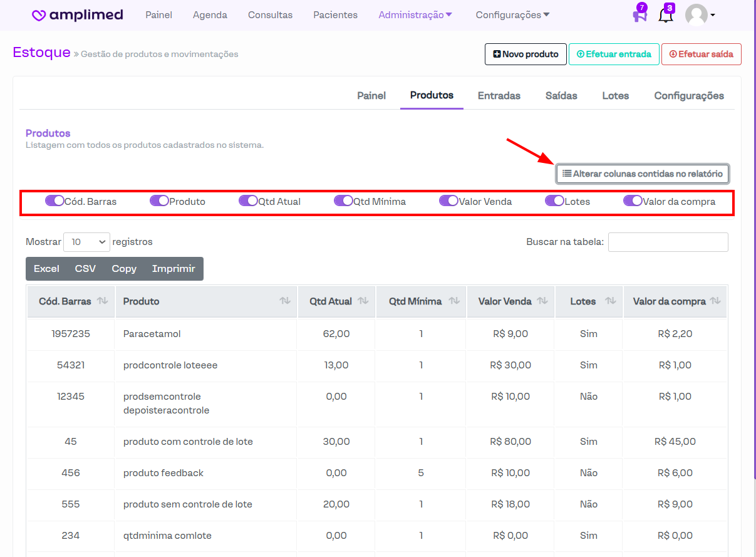Click the user avatar icon
This screenshot has height=557, width=756.
[696, 15]
